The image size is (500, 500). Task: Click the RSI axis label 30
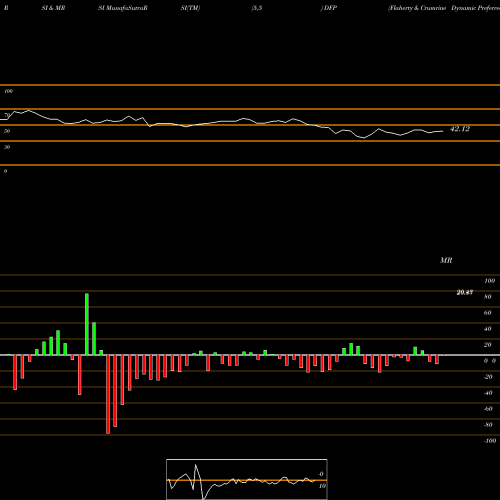7,147
